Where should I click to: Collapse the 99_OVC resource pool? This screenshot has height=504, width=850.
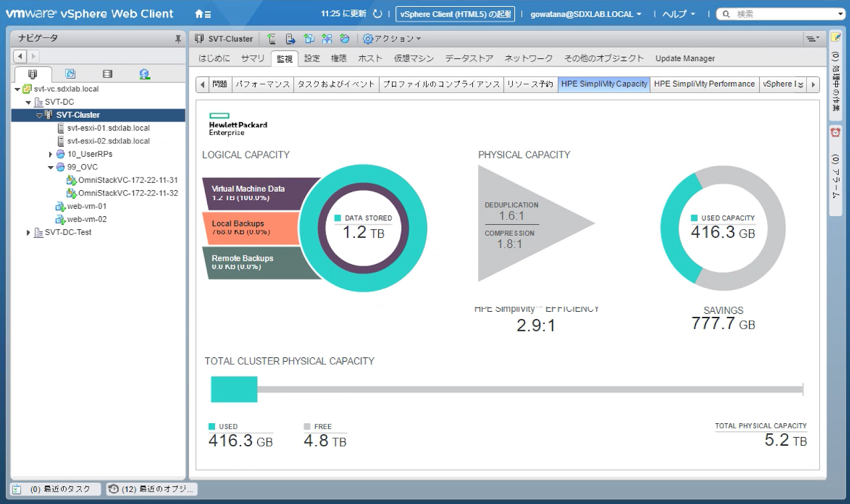[x=50, y=167]
